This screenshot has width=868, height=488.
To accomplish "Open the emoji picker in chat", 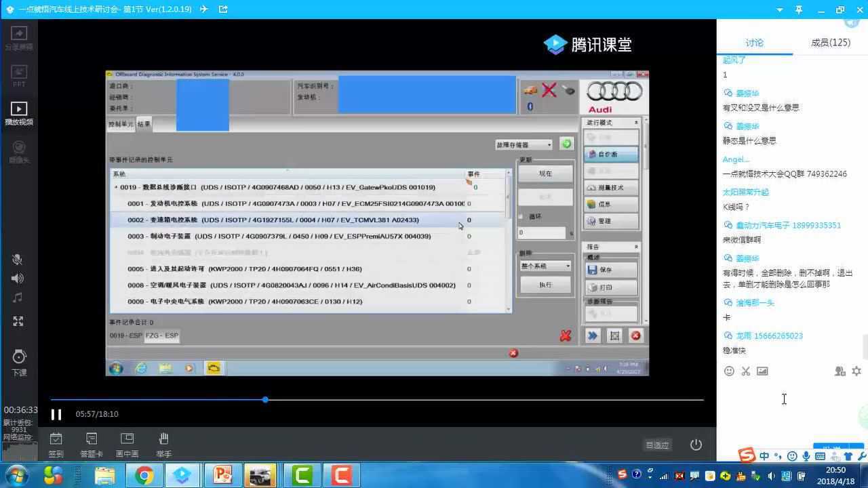I will [x=729, y=371].
